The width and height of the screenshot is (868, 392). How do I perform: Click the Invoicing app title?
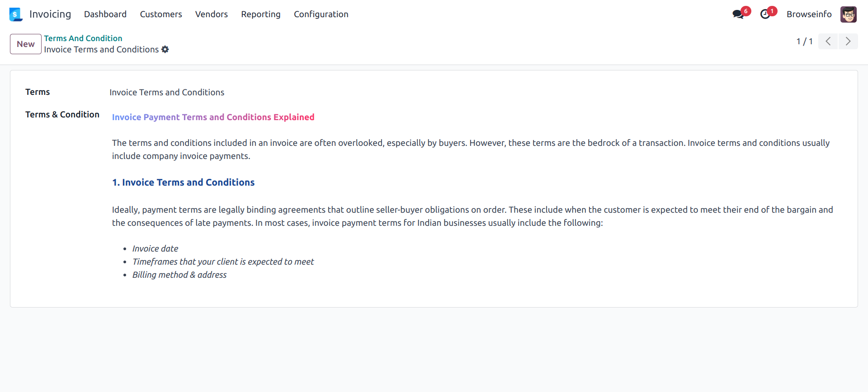coord(50,14)
